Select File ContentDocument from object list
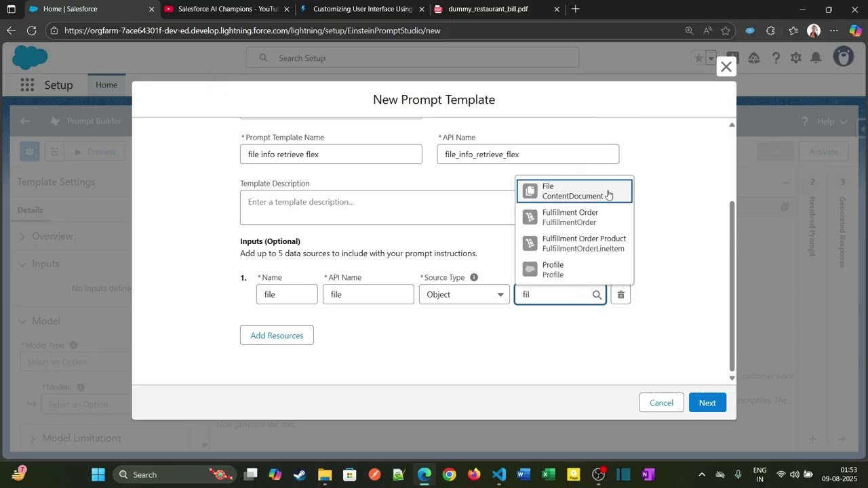The width and height of the screenshot is (868, 488). 574,191
